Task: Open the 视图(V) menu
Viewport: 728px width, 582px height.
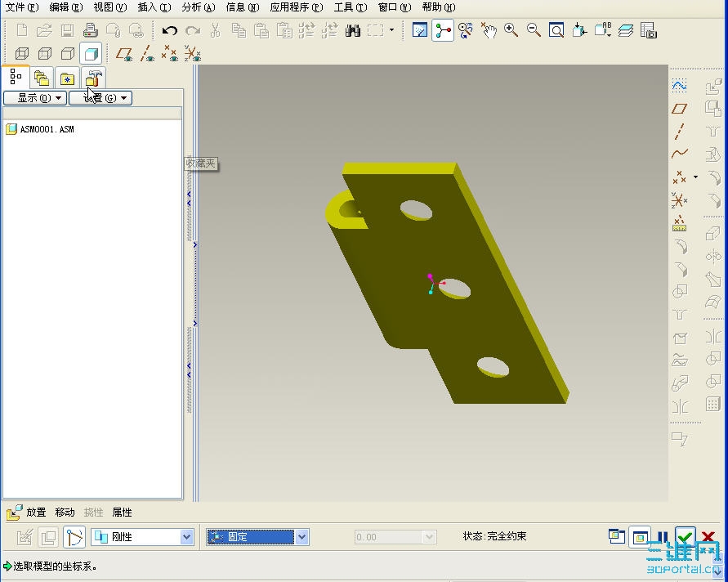Action: (x=110, y=7)
